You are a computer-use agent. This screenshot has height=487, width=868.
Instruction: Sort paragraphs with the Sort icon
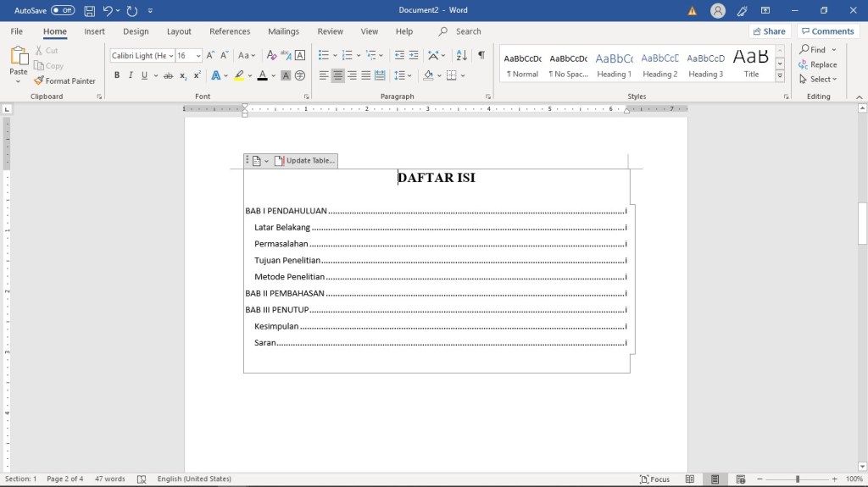461,55
